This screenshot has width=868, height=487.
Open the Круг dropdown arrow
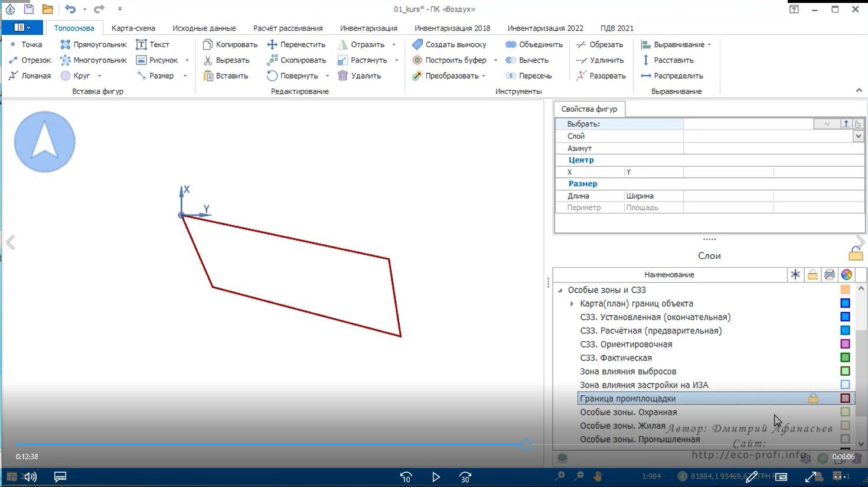click(100, 76)
